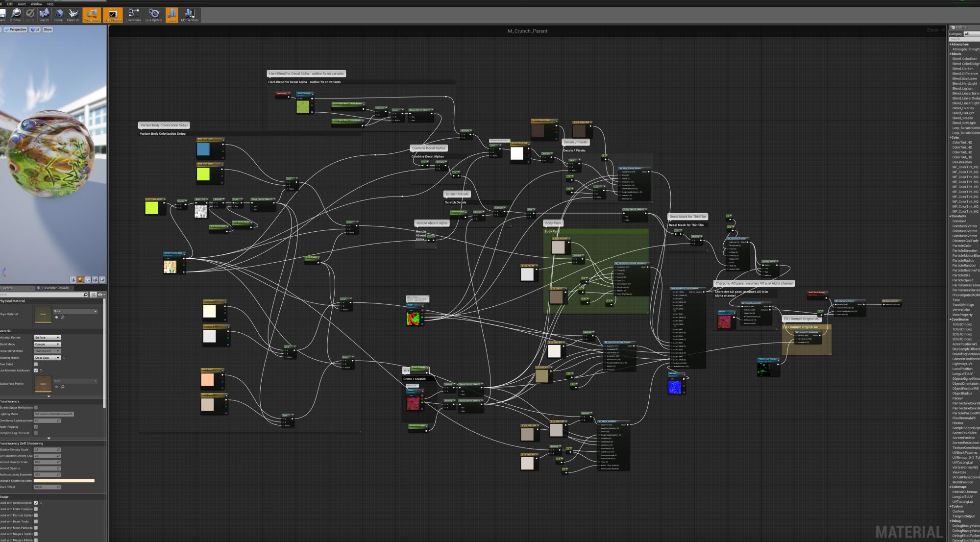Open the Phys Material asset dropdown

click(x=75, y=311)
